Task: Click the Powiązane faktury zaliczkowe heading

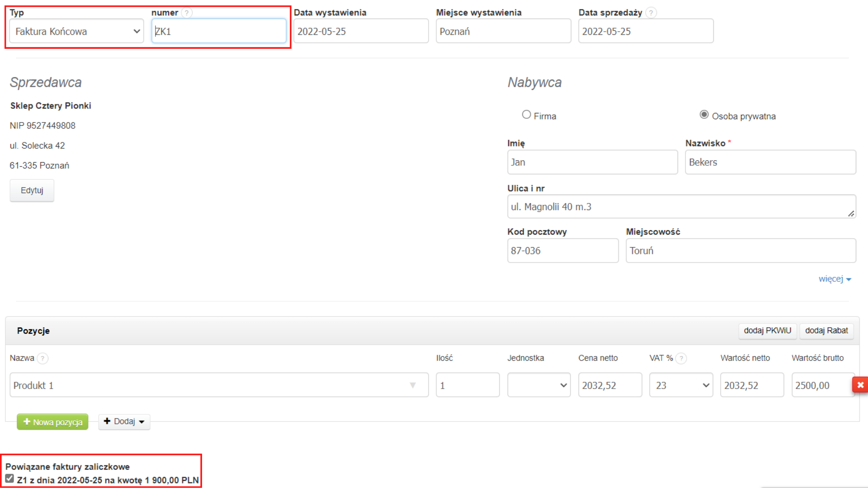Action: (x=67, y=467)
